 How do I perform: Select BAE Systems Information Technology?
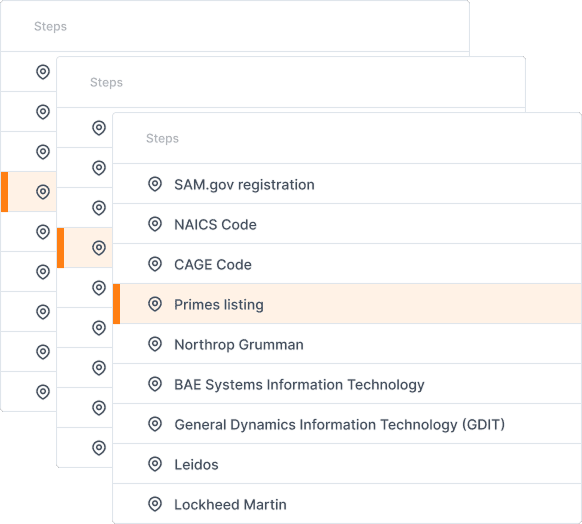click(347, 384)
